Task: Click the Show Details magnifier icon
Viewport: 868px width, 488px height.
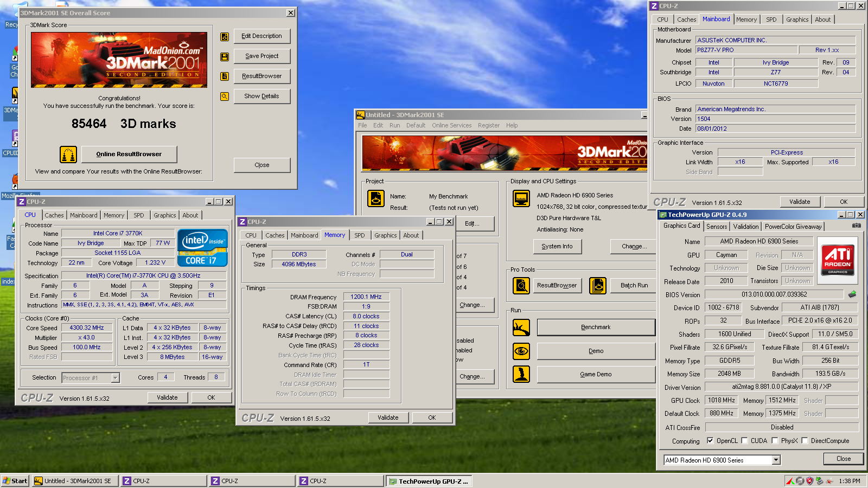Action: pos(224,97)
